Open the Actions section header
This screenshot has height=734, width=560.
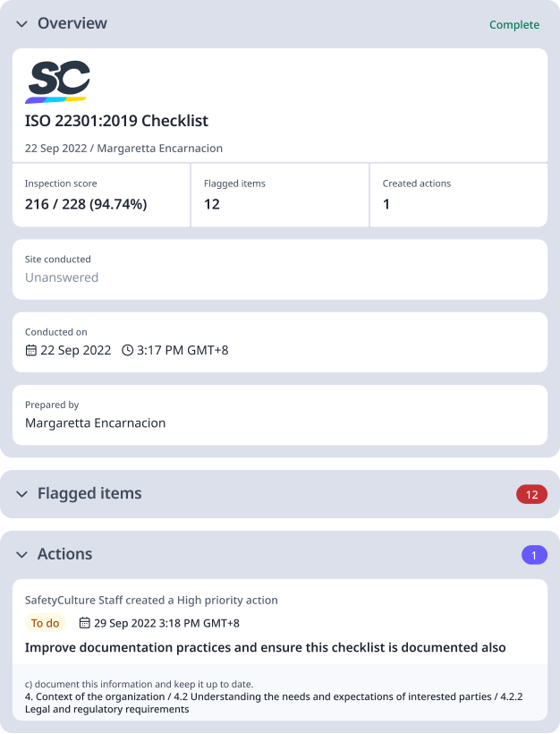click(x=280, y=555)
